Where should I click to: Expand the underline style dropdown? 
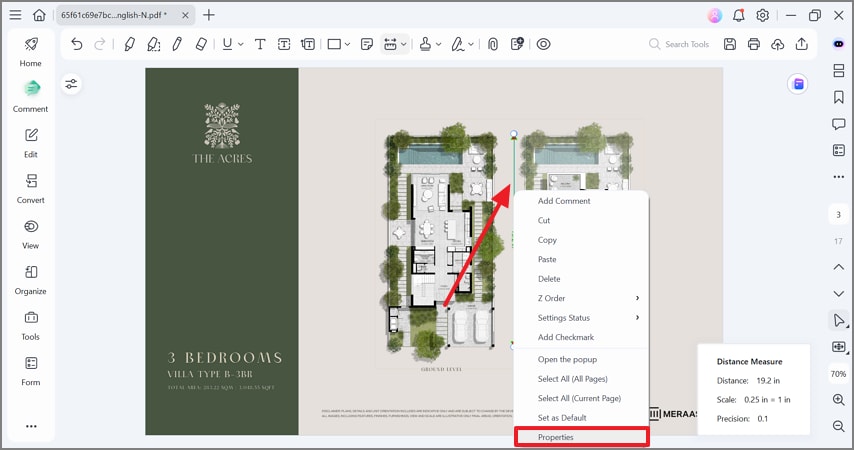[240, 45]
